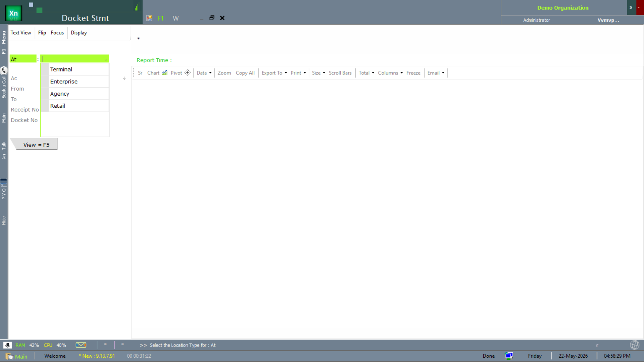This screenshot has width=644, height=362.
Task: Click the Done status text
Action: point(489,356)
